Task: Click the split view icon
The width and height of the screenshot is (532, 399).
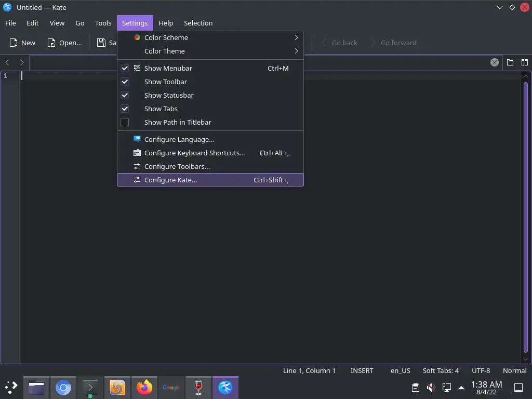Action: click(525, 62)
